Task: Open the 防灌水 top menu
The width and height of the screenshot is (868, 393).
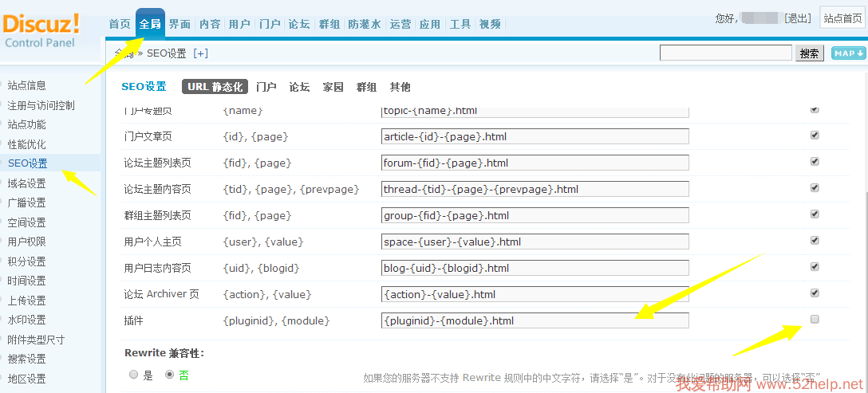Action: click(364, 24)
